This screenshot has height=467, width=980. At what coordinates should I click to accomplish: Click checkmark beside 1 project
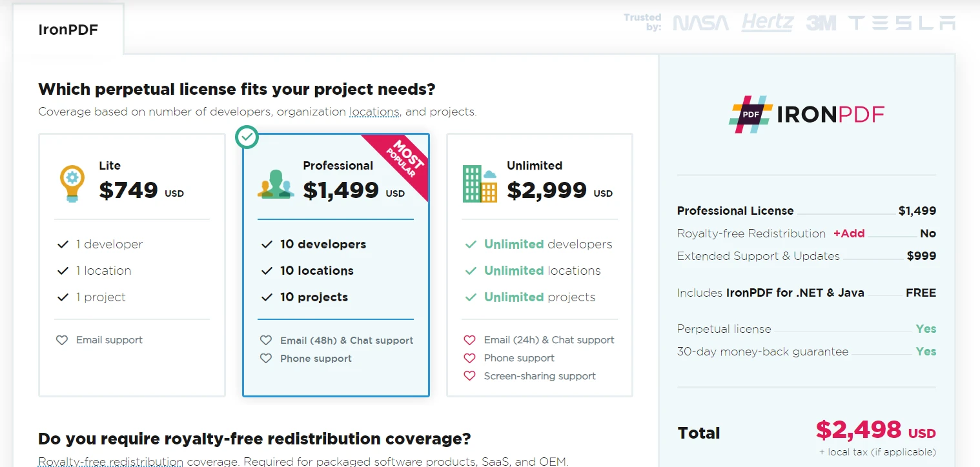tap(63, 297)
